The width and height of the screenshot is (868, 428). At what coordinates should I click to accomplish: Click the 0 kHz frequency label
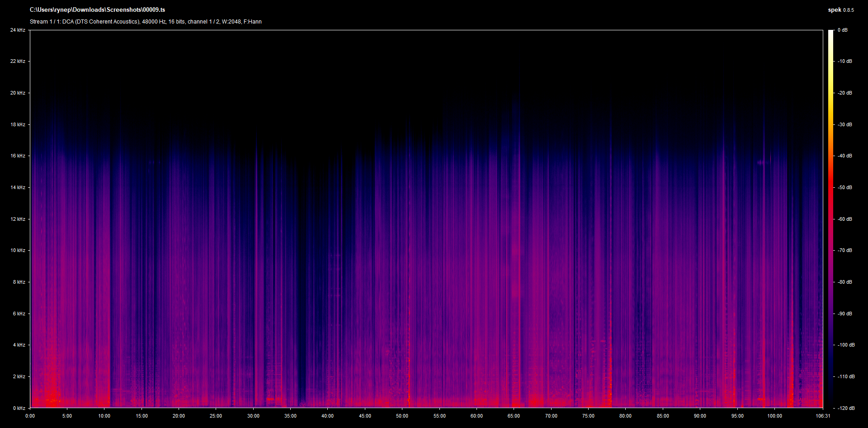[x=19, y=408]
